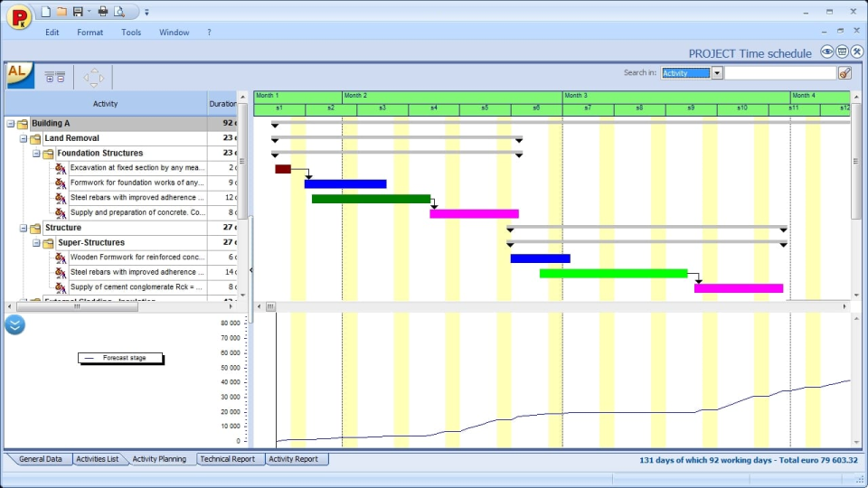Select the Land Removal folder icon
This screenshot has height=488, width=868.
[x=35, y=138]
